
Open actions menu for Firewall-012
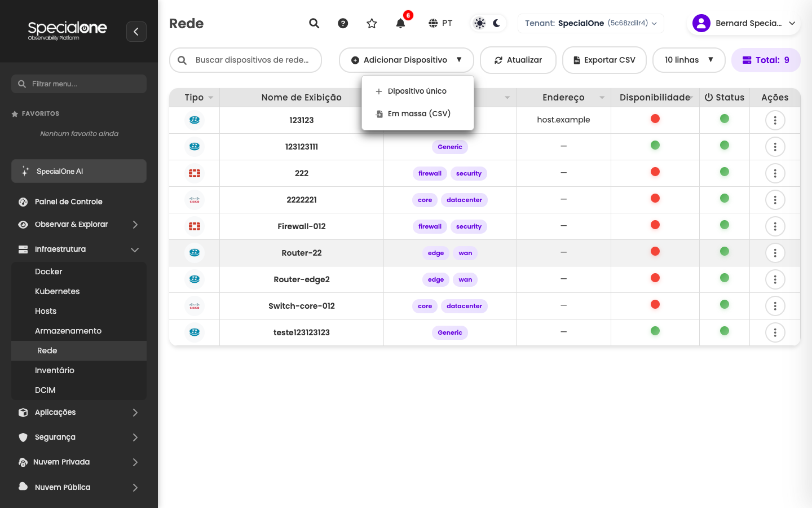click(775, 226)
